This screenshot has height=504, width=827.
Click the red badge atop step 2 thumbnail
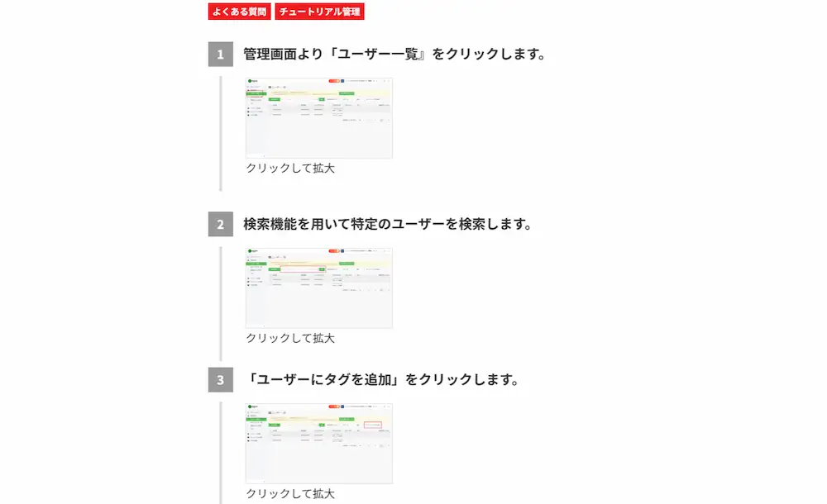334,251
